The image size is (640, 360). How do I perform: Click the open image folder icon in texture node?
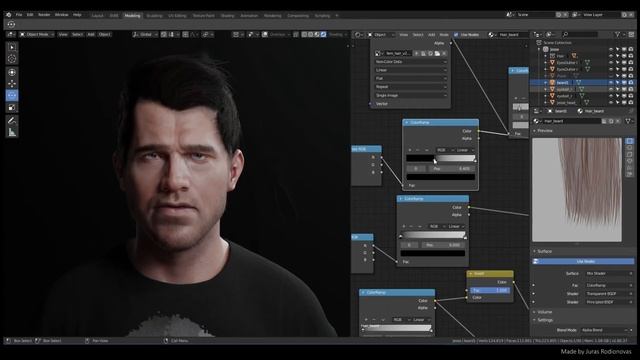pos(437,53)
